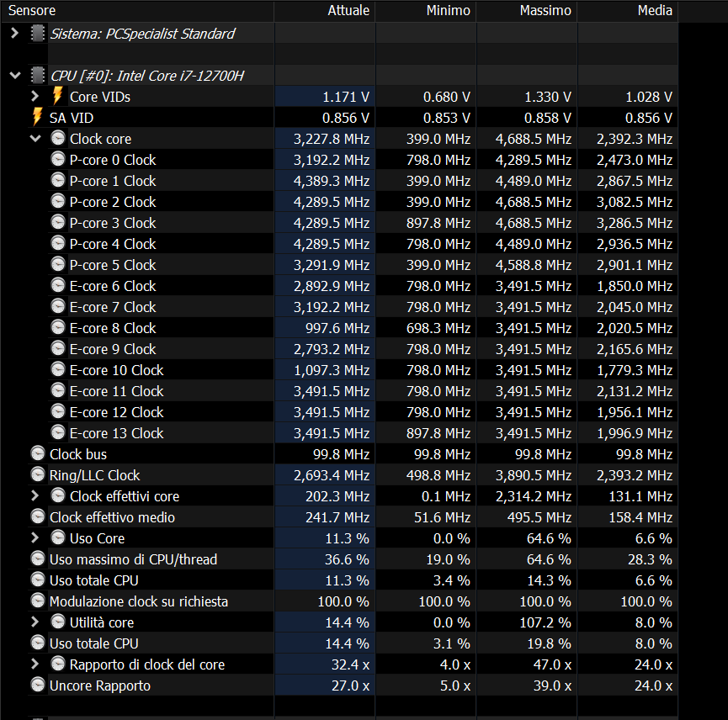Click the Massimo column header
Screen dimensions: 728x720
(527, 11)
